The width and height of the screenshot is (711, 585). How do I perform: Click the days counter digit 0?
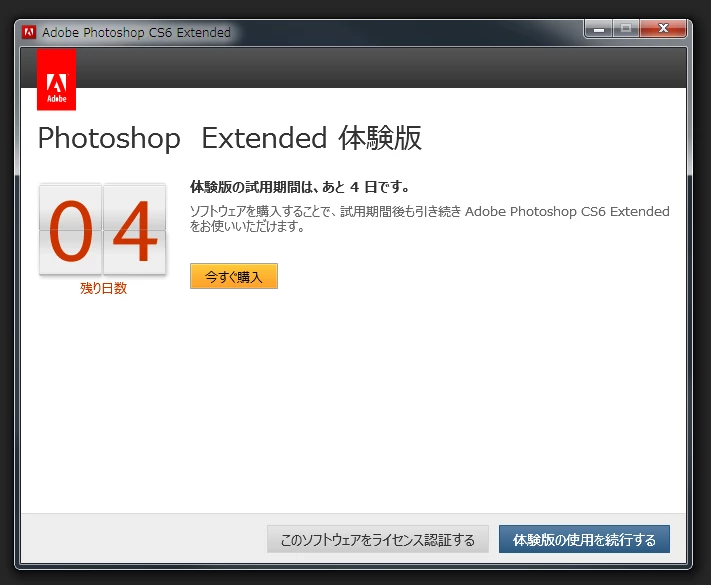pos(70,229)
